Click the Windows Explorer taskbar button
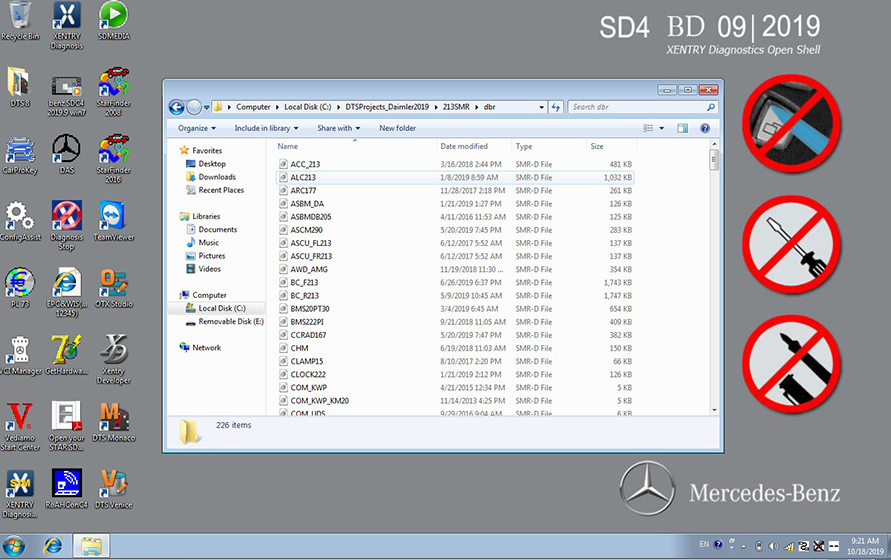The height and width of the screenshot is (560, 891). point(91,546)
